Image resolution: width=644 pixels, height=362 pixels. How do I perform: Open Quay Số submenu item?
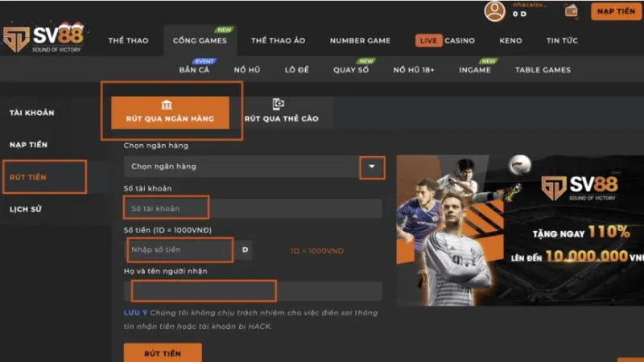click(x=351, y=70)
